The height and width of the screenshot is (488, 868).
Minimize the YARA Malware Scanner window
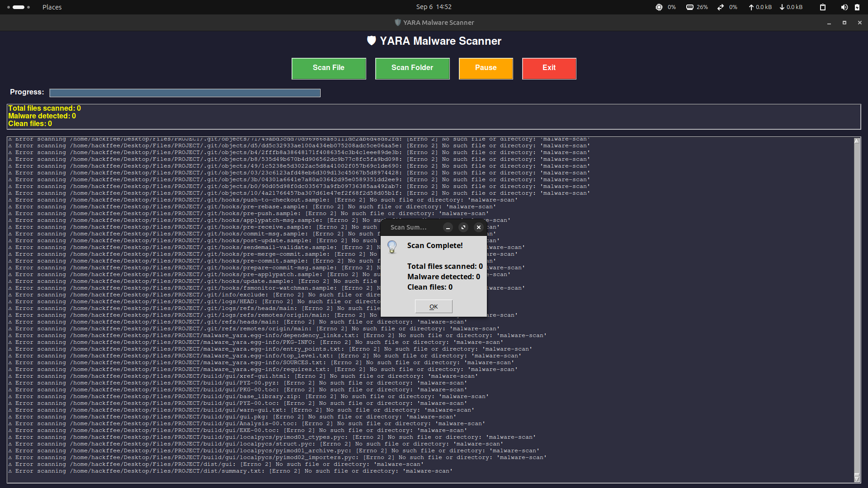click(x=829, y=23)
